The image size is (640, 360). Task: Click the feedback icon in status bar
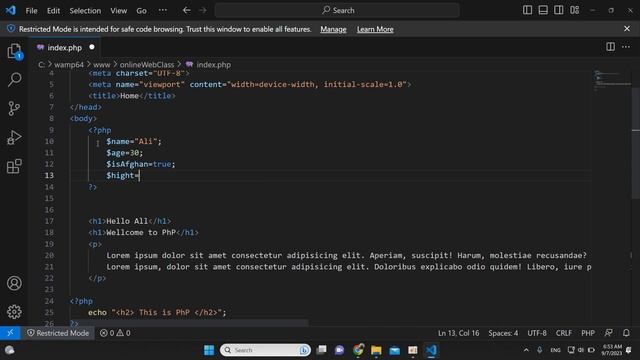click(x=609, y=333)
